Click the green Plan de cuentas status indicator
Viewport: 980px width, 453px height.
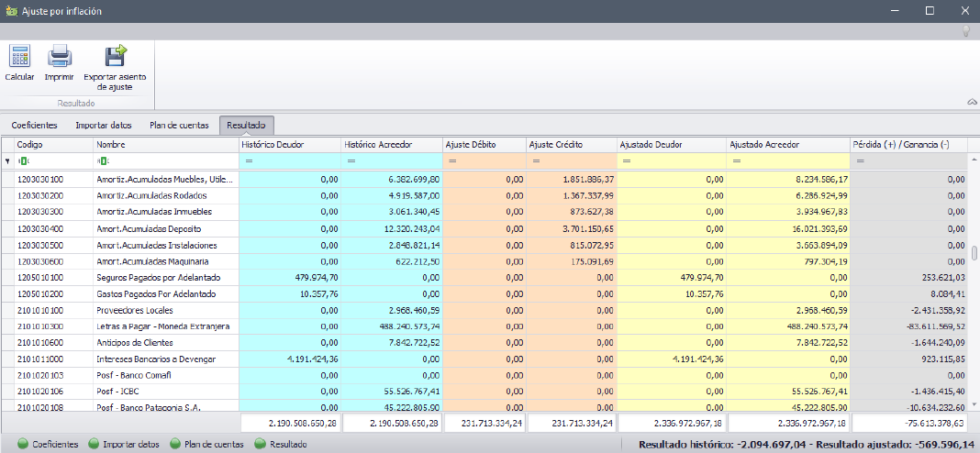pyautogui.click(x=175, y=444)
